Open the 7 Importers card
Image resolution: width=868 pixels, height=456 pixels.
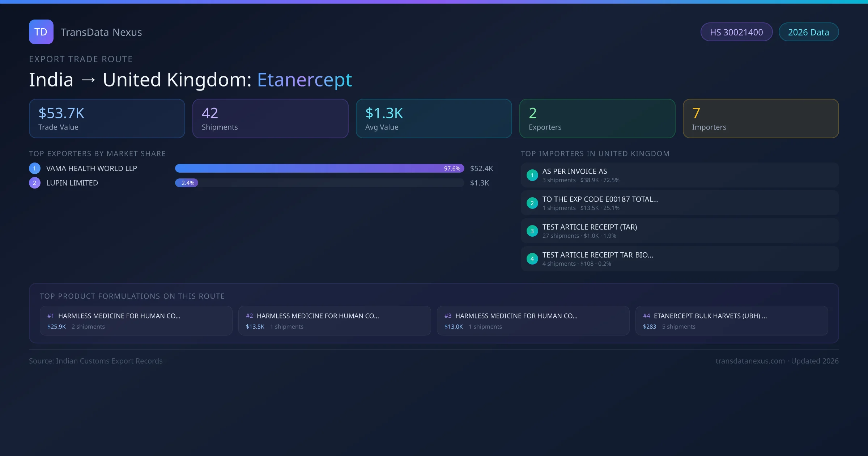click(x=761, y=118)
